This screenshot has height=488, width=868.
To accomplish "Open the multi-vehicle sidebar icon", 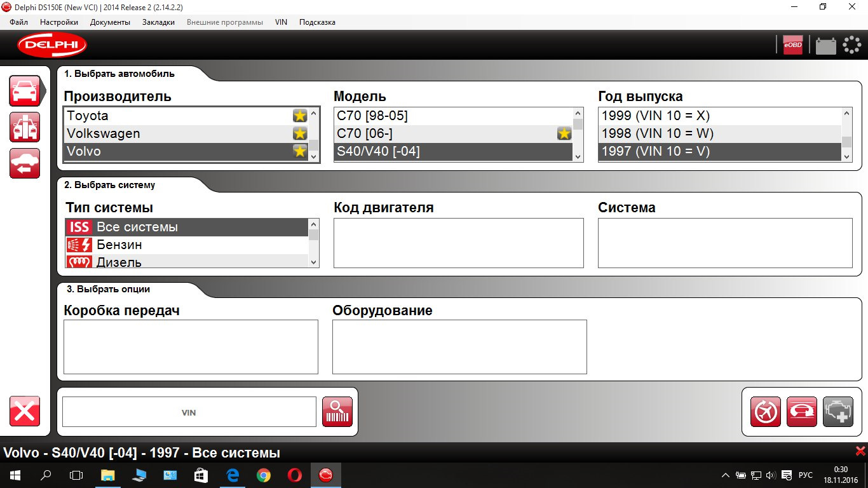I will click(x=25, y=127).
